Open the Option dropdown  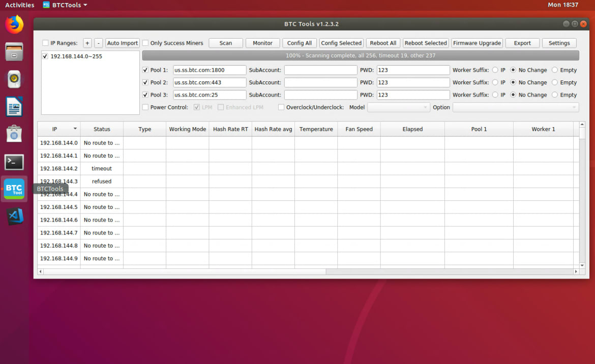[515, 107]
